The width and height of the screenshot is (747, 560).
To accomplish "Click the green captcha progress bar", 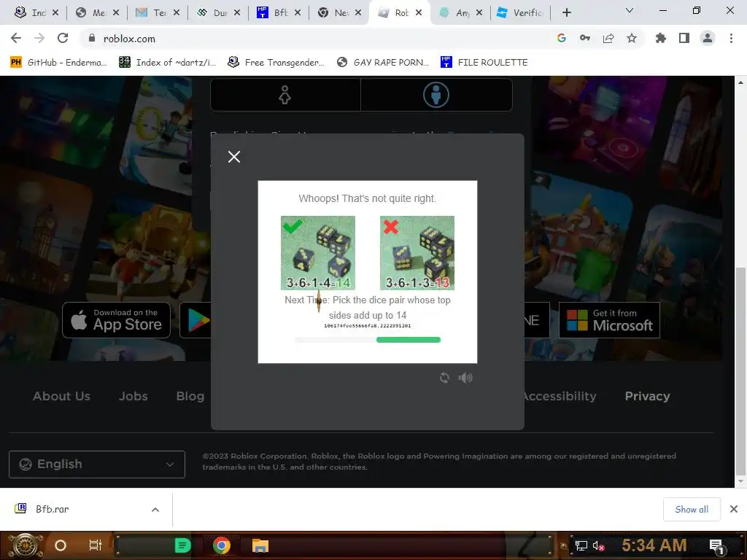I will point(409,340).
